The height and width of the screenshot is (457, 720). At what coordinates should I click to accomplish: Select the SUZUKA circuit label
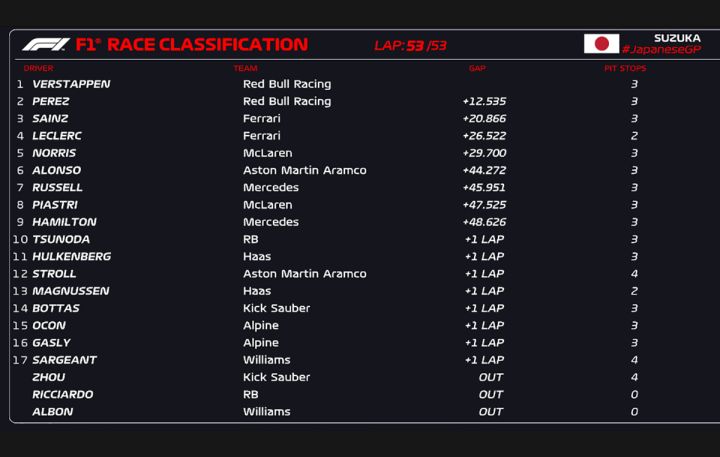677,38
